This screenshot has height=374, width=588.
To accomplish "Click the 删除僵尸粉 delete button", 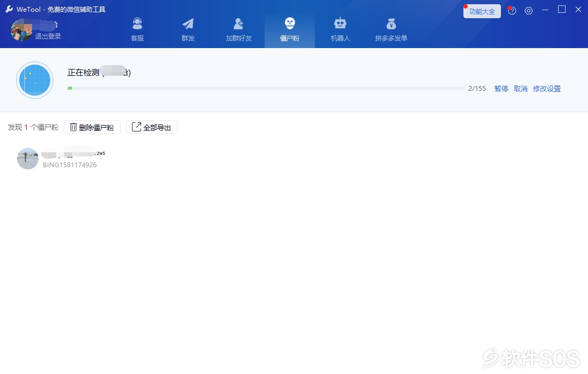I will (x=92, y=127).
